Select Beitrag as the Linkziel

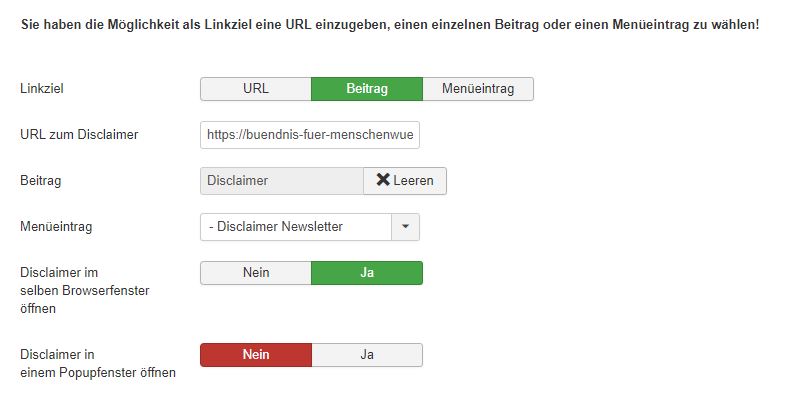click(367, 89)
